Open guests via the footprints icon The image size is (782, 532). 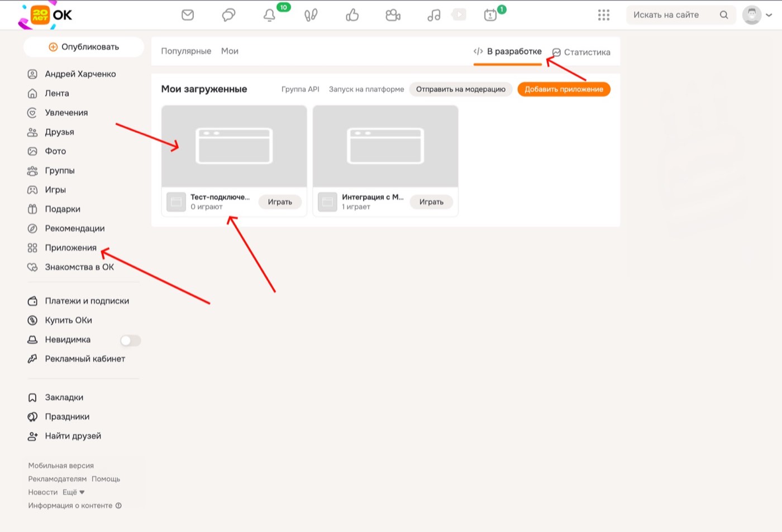[311, 15]
